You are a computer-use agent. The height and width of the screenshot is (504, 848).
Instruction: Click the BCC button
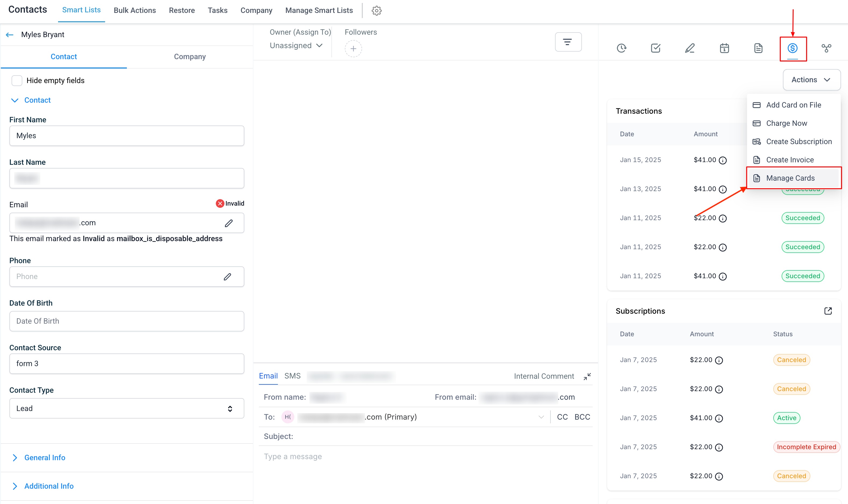[582, 417]
